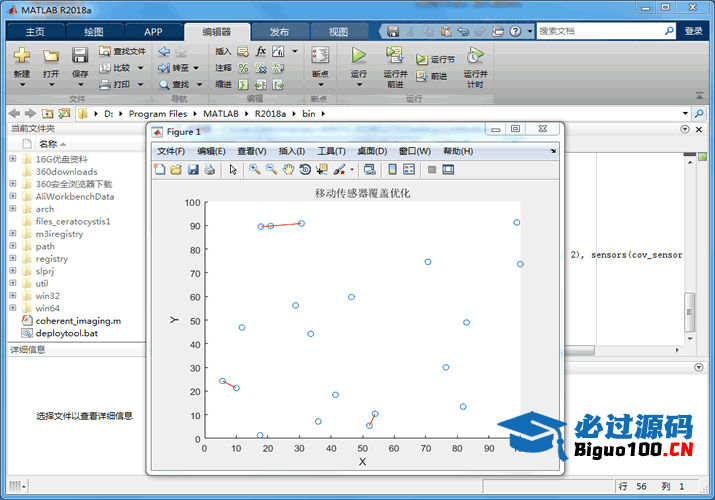The width and height of the screenshot is (715, 500).
Task: Click the green Run arrow
Action: pyautogui.click(x=359, y=55)
